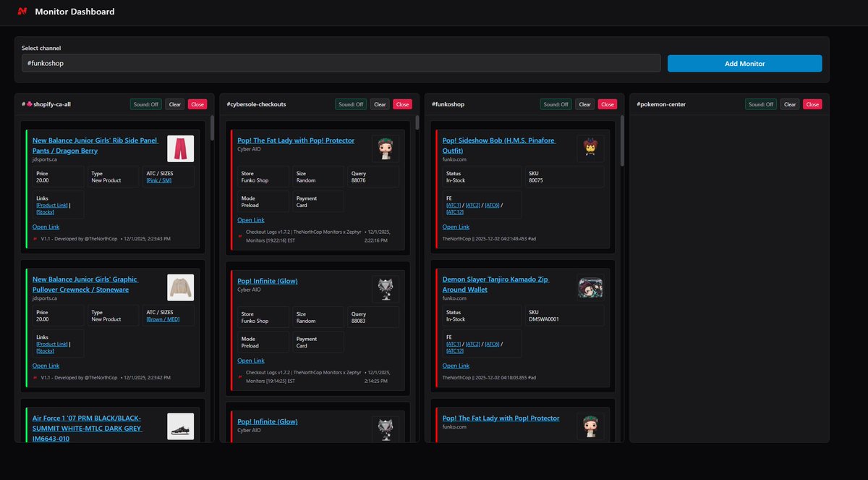This screenshot has height=480, width=868.
Task: Click [ATC12] in Tanjiro wallet card
Action: pyautogui.click(x=455, y=351)
